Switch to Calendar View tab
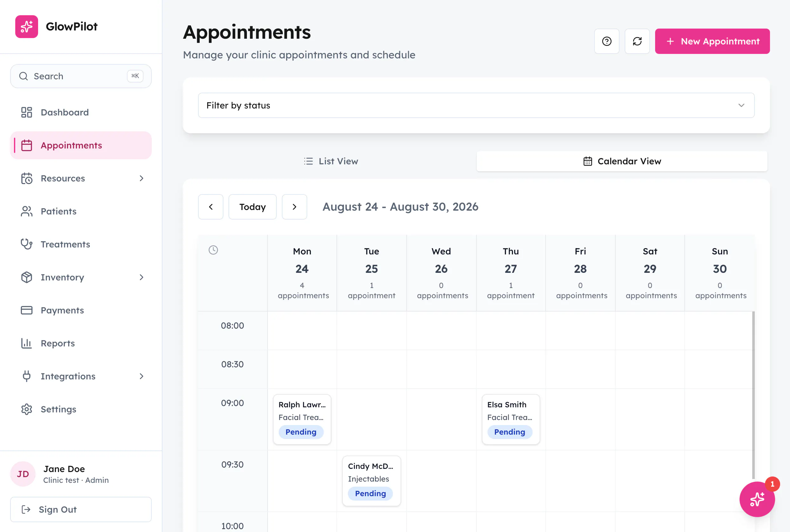The image size is (790, 532). (x=622, y=161)
